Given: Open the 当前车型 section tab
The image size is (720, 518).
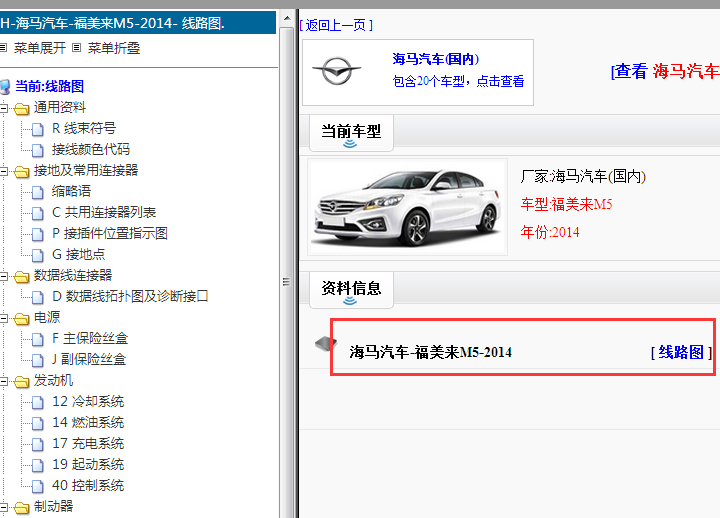Looking at the screenshot, I should [x=351, y=133].
